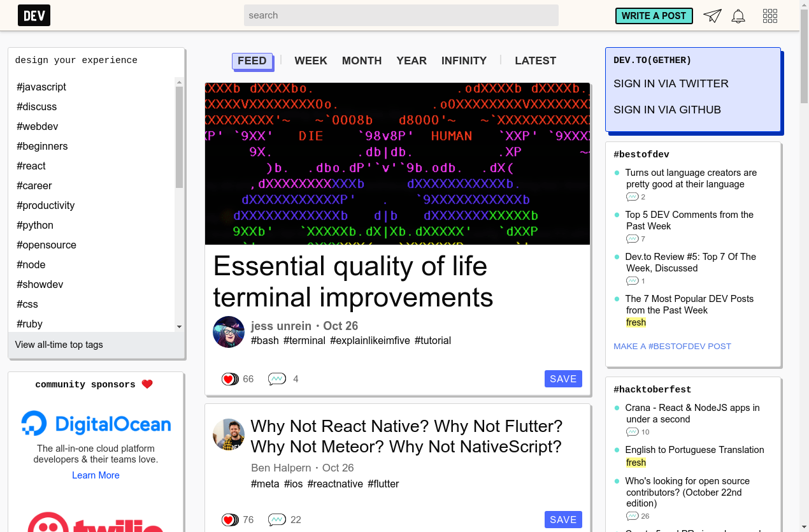Viewport: 809px width, 532px height.
Task: Open the paper plane Connect icon
Action: (712, 16)
